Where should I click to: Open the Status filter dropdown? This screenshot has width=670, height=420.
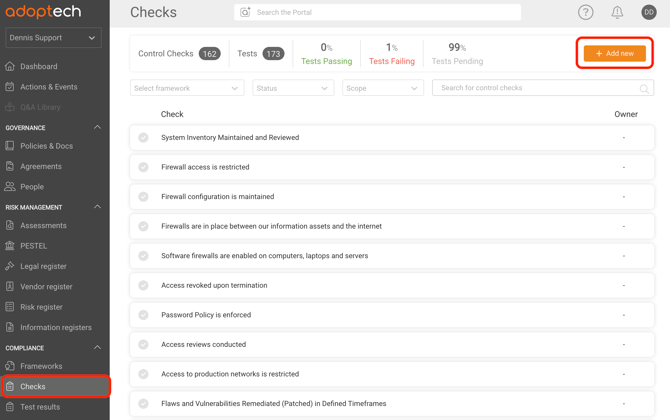[x=293, y=88]
